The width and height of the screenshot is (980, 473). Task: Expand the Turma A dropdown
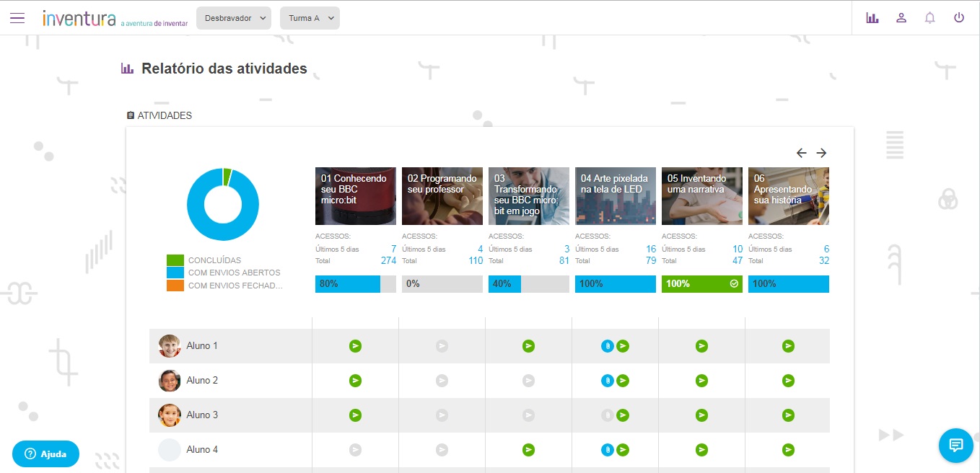310,18
